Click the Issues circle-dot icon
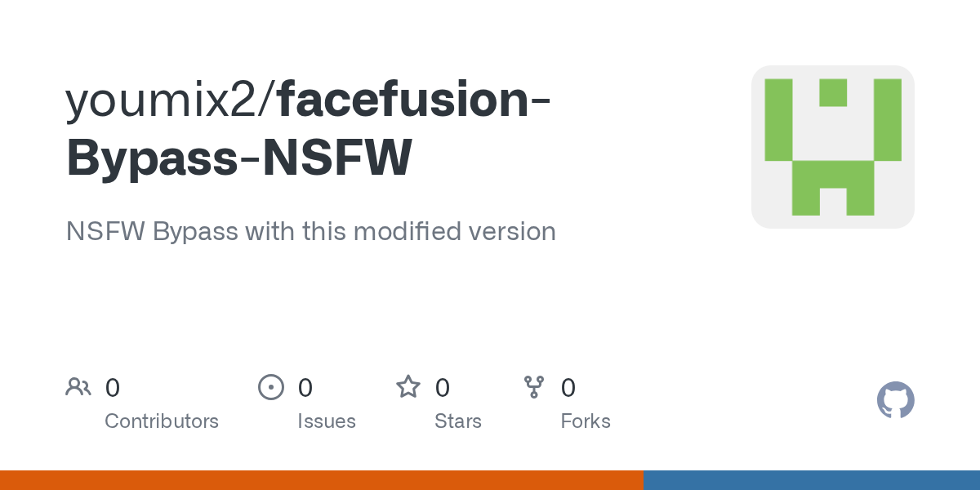 pos(271,387)
